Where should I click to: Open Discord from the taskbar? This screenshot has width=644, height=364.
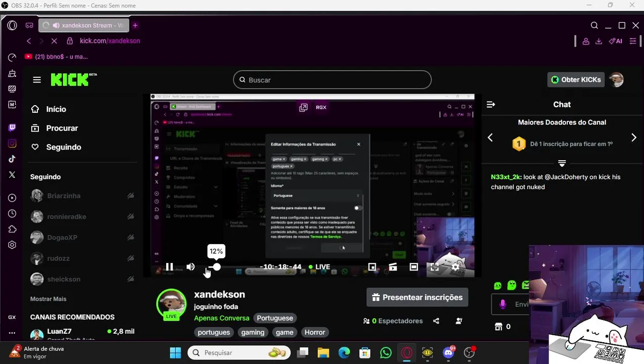449,352
